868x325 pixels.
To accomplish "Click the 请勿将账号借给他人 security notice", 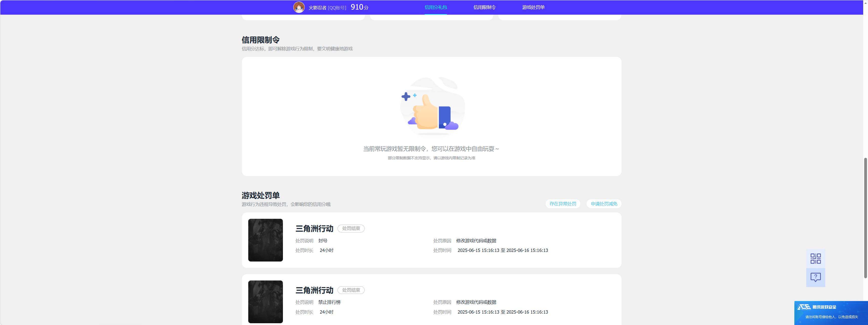I will point(831,317).
